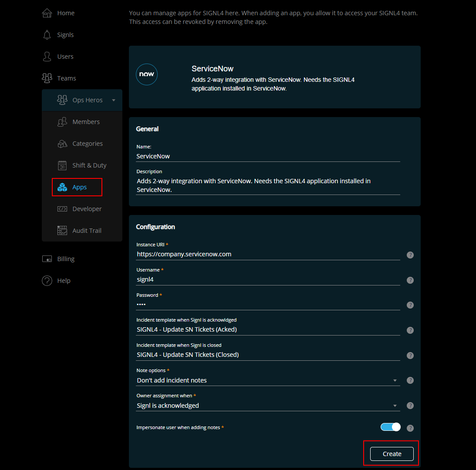
Task: Click the Signls bell icon
Action: click(x=47, y=35)
